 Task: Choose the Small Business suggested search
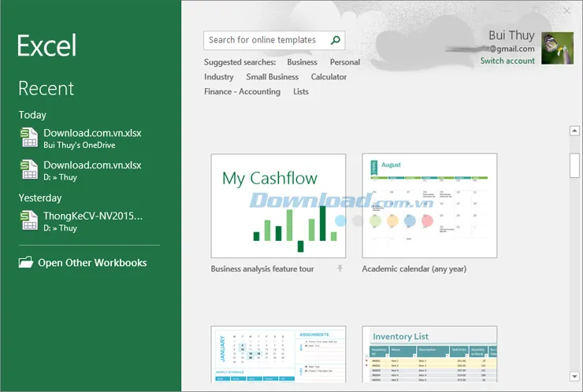272,77
